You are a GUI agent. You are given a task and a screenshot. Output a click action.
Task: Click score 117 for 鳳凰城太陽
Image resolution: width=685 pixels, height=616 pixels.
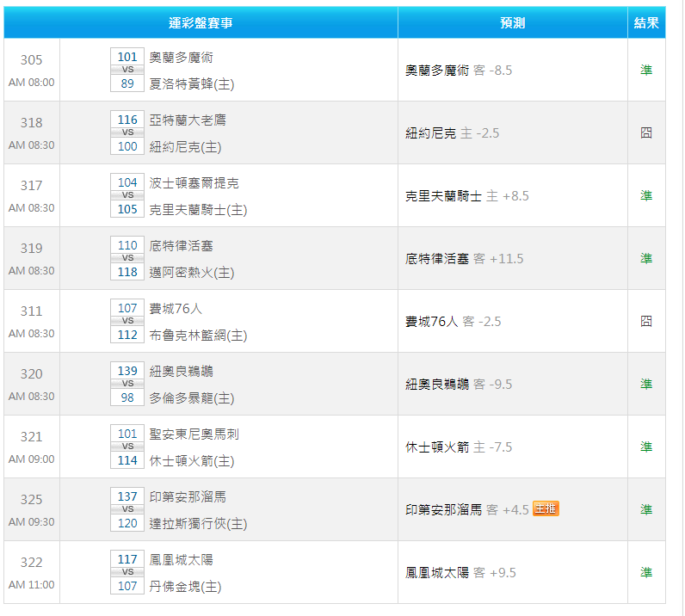tap(127, 560)
